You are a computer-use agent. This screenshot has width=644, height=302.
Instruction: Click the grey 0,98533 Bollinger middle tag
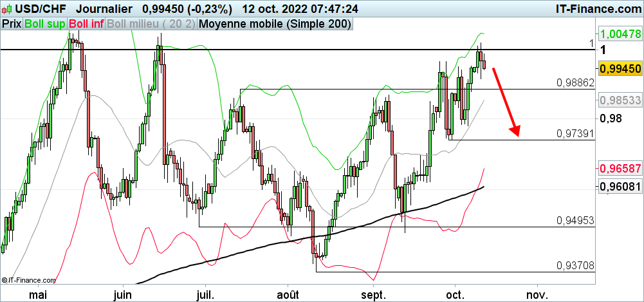click(x=620, y=100)
